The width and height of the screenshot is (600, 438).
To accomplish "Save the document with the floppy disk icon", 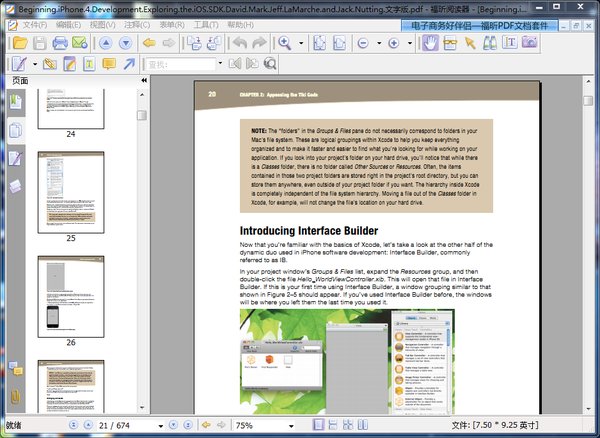I will pyautogui.click(x=40, y=43).
